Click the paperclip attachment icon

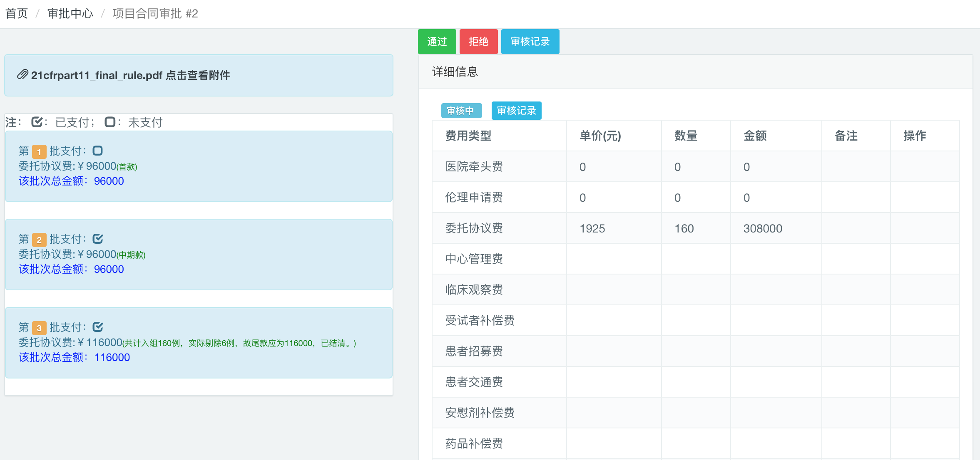22,75
